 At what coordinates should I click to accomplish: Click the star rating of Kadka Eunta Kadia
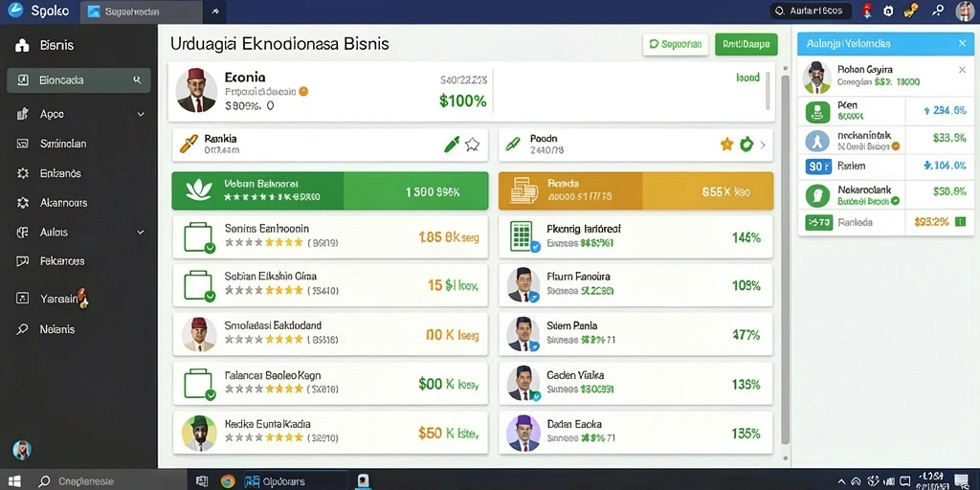264,437
